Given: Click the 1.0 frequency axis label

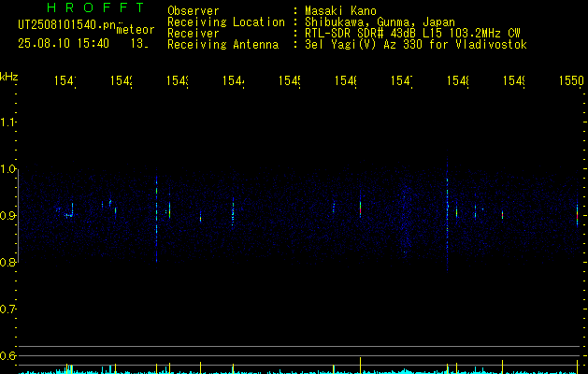Looking at the screenshot, I should coord(7,169).
